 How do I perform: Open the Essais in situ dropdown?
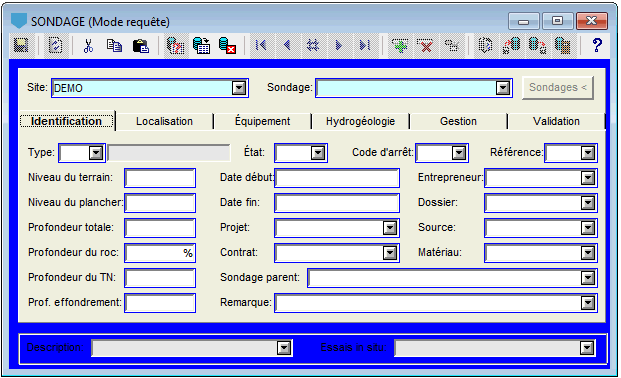click(x=587, y=348)
